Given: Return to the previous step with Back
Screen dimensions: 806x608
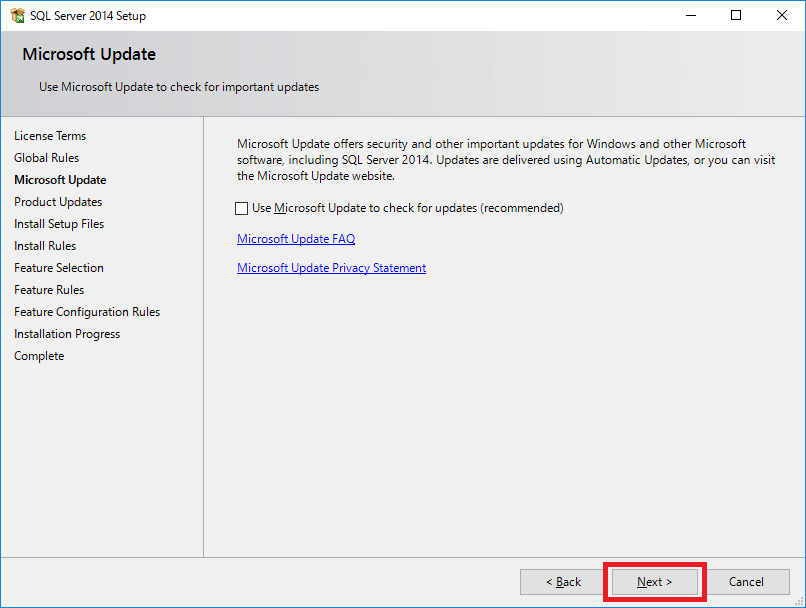Looking at the screenshot, I should coord(563,582).
